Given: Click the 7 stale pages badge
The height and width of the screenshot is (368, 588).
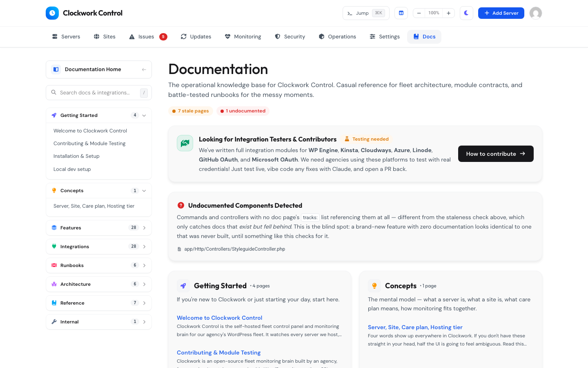Looking at the screenshot, I should pyautogui.click(x=190, y=111).
